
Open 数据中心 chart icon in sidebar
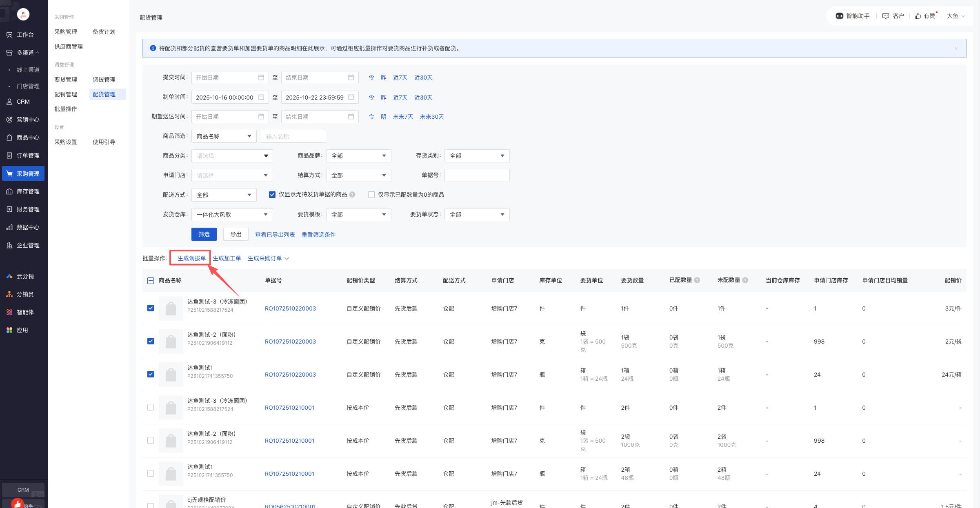point(9,227)
